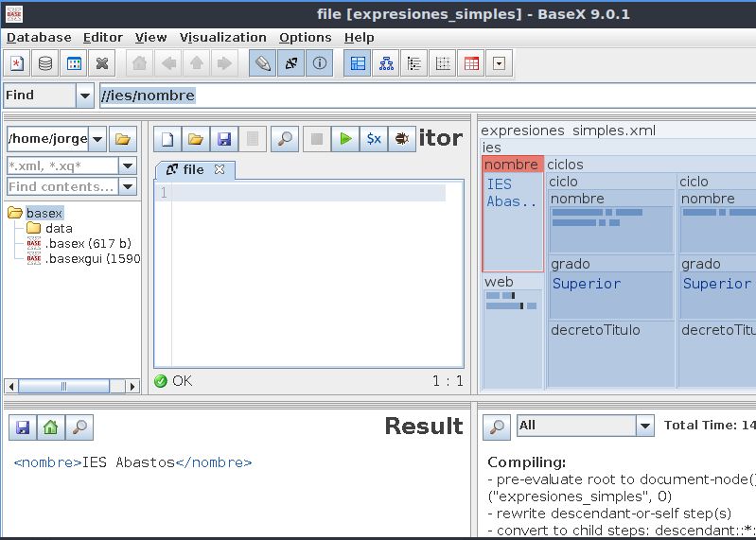Click the //ies/nombre query input field
This screenshot has width=756, height=540.
coord(426,96)
